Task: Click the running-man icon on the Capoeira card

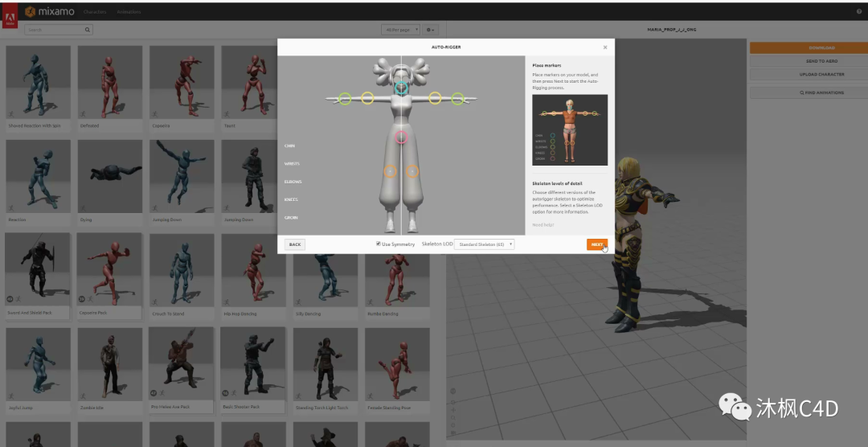Action: point(155,114)
